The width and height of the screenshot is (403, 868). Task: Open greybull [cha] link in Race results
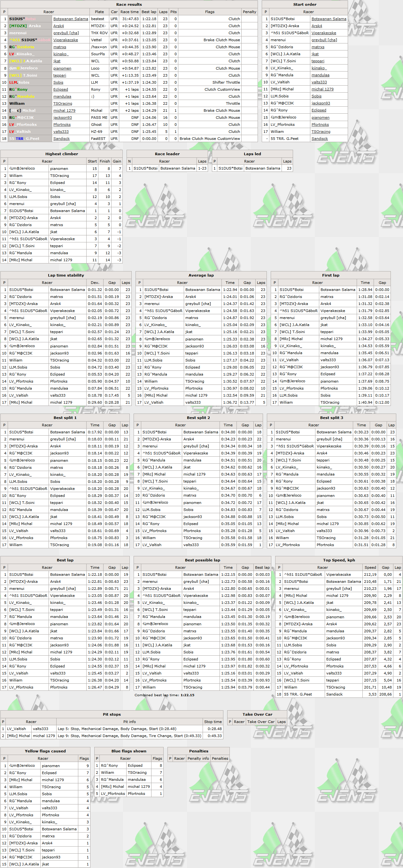pos(66,33)
